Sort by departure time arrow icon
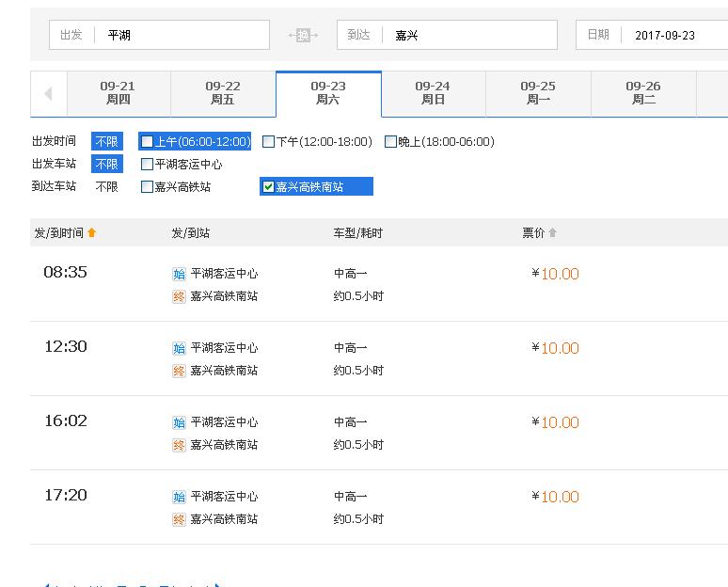728x587 pixels. point(92,233)
